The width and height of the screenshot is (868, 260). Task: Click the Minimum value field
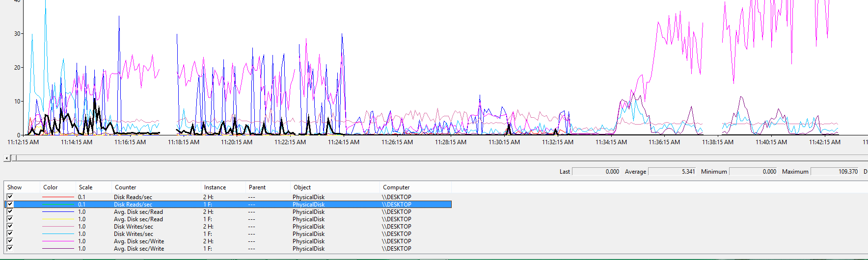tap(753, 172)
